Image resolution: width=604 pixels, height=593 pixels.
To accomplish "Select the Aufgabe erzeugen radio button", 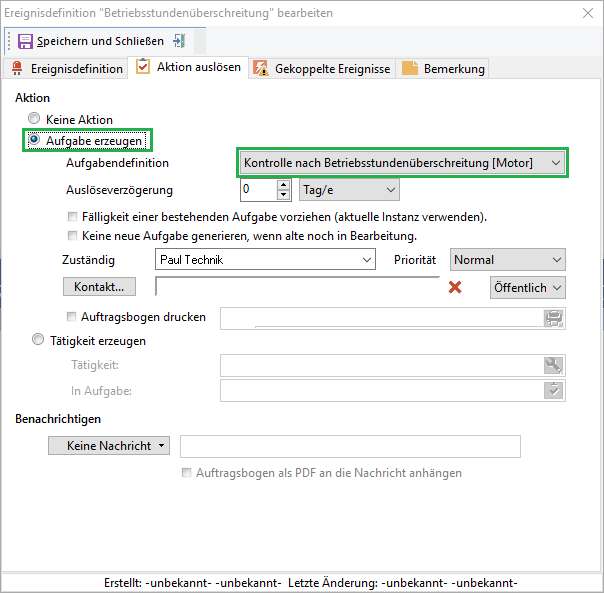I will pos(34,139).
